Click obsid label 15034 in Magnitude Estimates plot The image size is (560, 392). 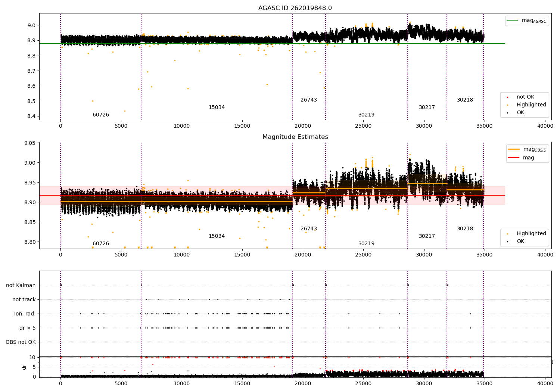coord(217,236)
